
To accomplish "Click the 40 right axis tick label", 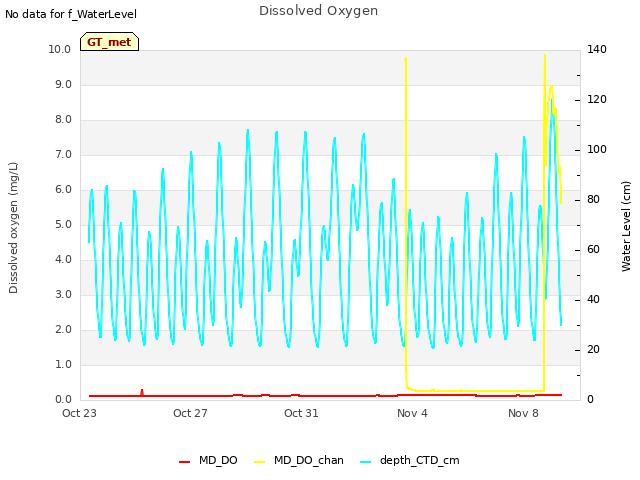I will (x=593, y=300).
